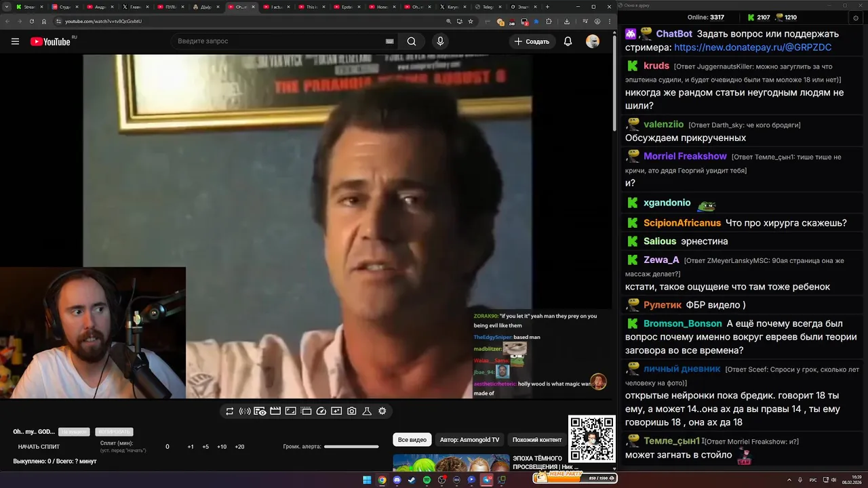Bookmark the page with the star icon

coord(471,21)
